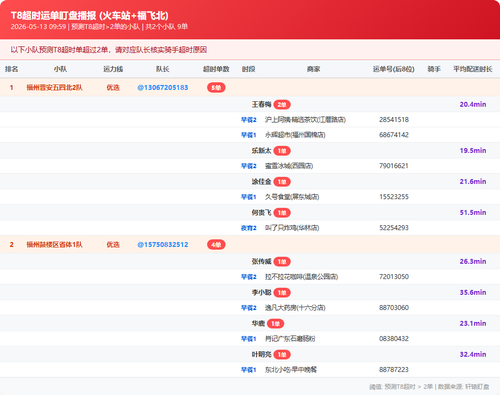The height and width of the screenshot is (395, 500).
Task: Select rider 王春梅
Action: (x=261, y=105)
